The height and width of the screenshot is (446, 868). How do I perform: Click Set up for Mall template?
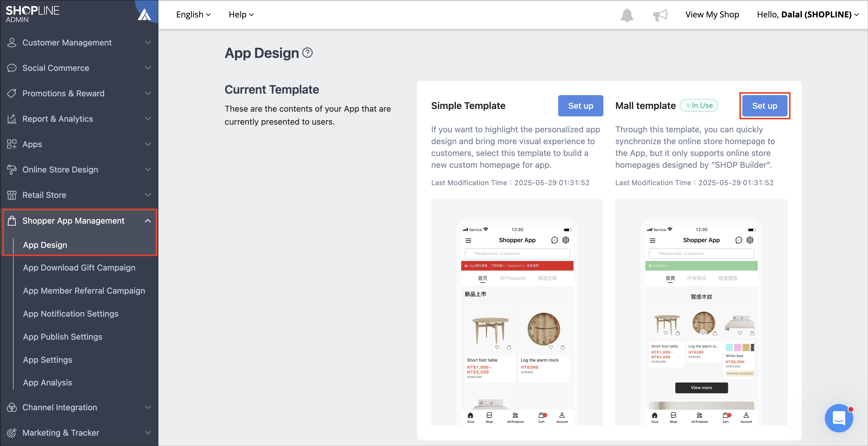(765, 106)
